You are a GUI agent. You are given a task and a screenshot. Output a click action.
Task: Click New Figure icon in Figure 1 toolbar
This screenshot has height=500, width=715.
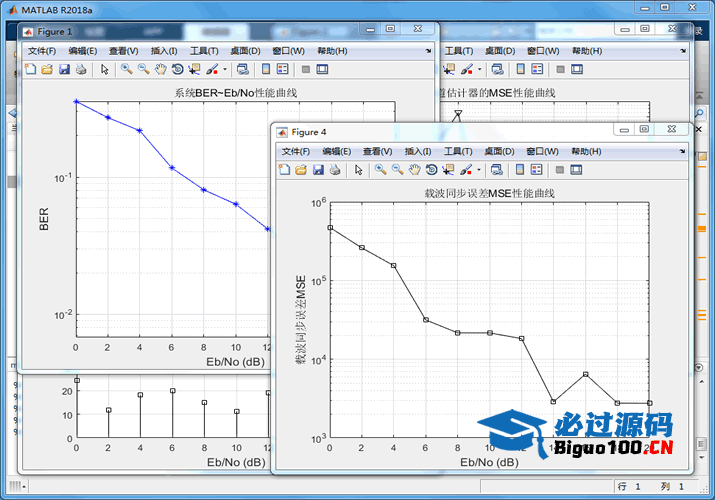pyautogui.click(x=31, y=69)
